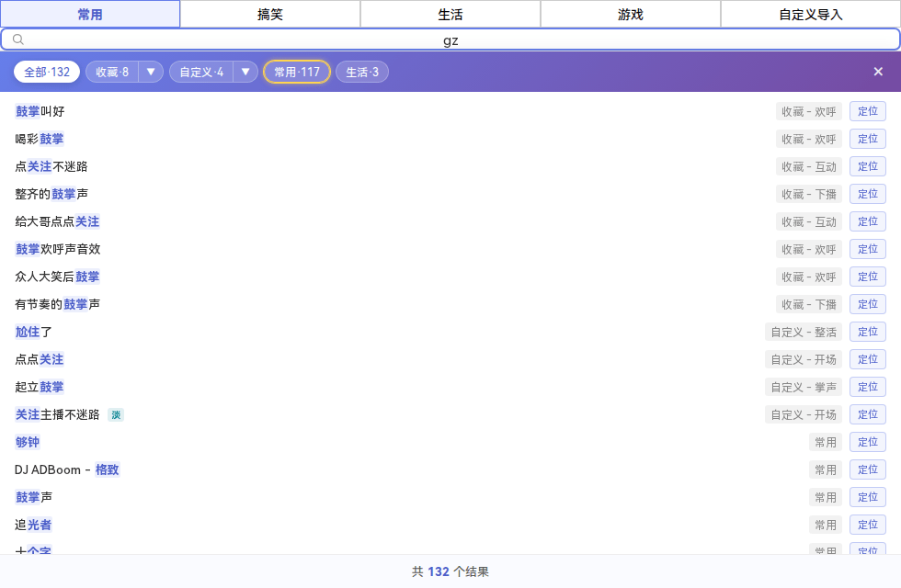
Task: Click 自定义 - 开场 tag of 点点关注
Action: [x=804, y=359]
